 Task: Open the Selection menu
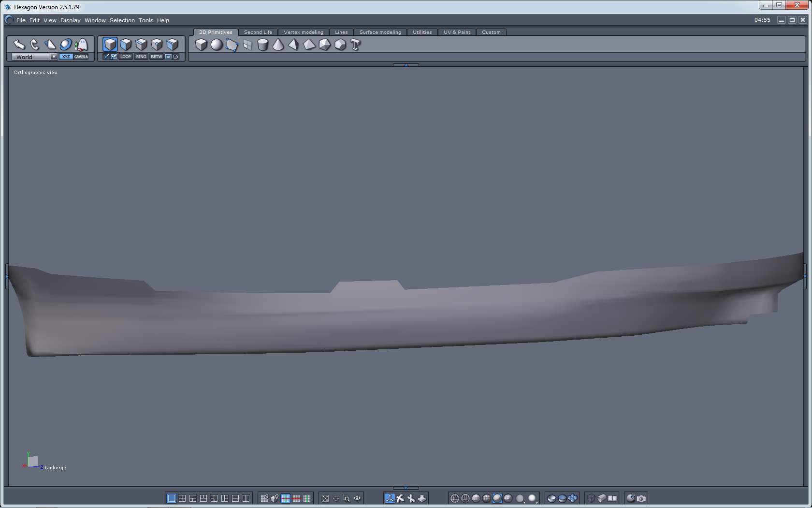tap(122, 20)
